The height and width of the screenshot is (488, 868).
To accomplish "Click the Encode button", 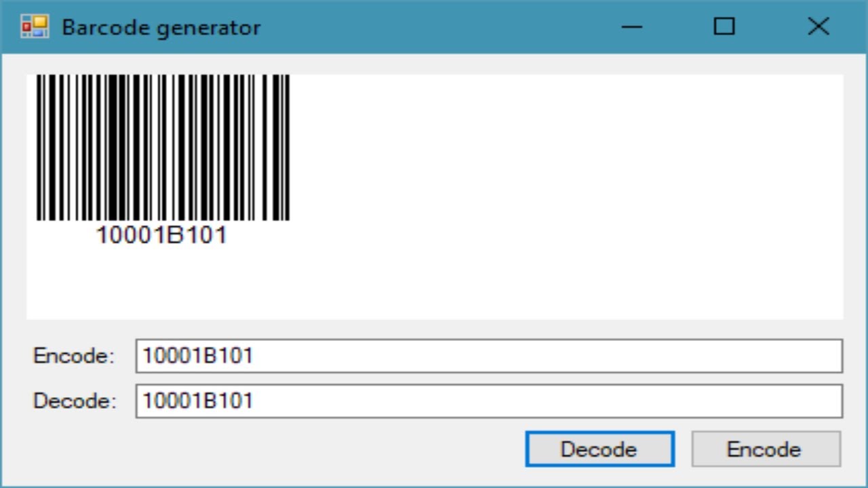I will 766,449.
